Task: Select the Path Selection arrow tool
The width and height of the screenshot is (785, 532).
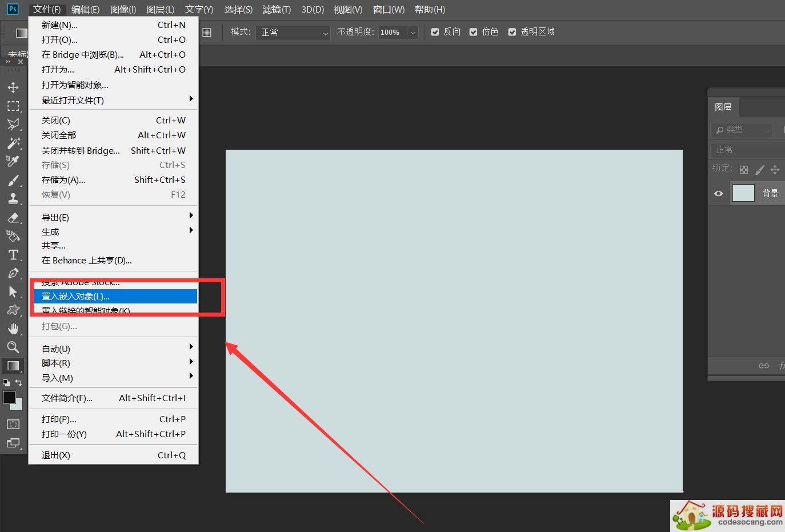Action: (13, 291)
